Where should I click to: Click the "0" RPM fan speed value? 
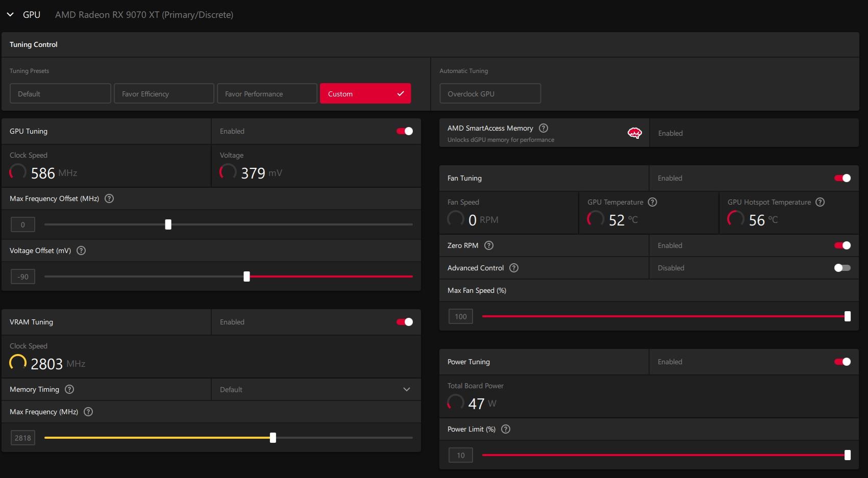(473, 220)
